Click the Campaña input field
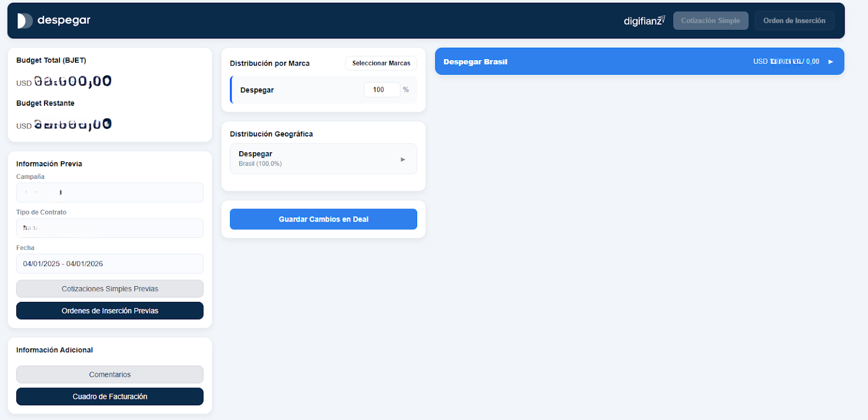Image resolution: width=868 pixels, height=420 pixels. [110, 192]
